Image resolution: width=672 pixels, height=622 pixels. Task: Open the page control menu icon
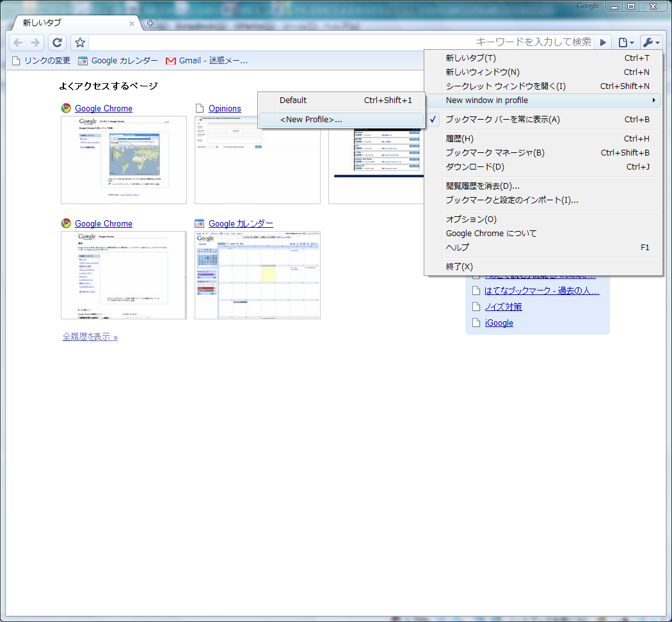tap(626, 42)
